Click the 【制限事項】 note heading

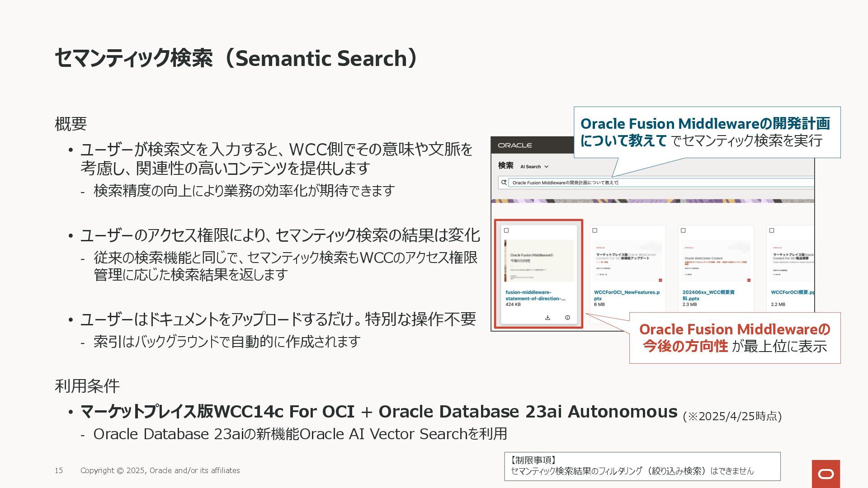point(533,460)
